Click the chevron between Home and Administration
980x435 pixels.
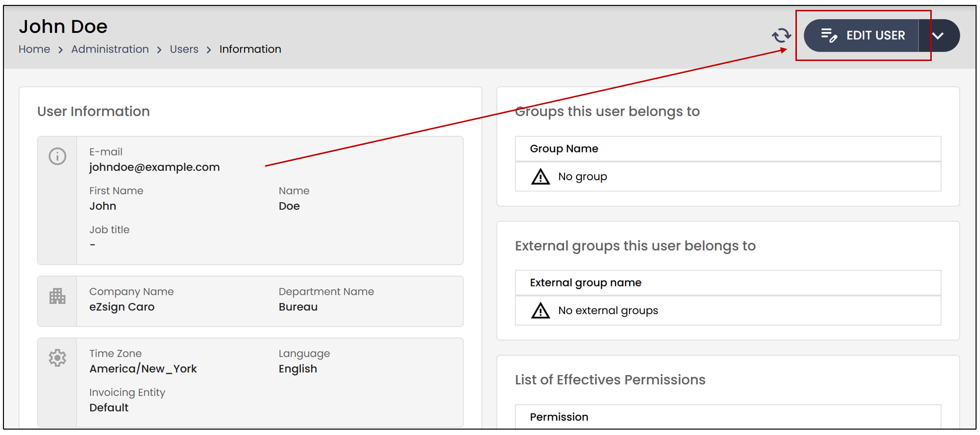[61, 50]
